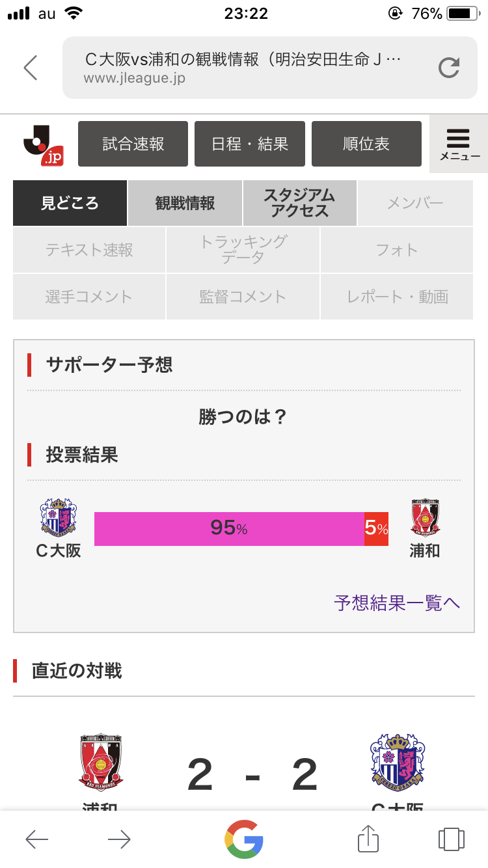
Task: Switch to the 見どころ tab
Action: click(70, 203)
